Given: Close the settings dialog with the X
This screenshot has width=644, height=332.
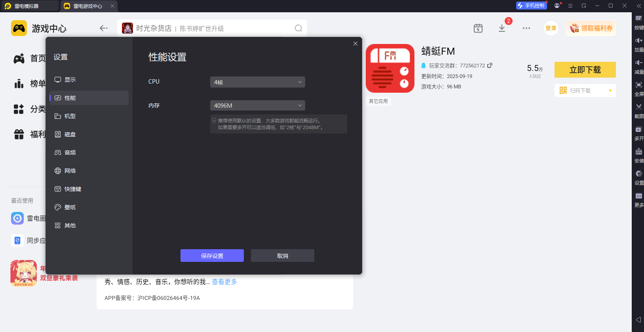Looking at the screenshot, I should (355, 44).
